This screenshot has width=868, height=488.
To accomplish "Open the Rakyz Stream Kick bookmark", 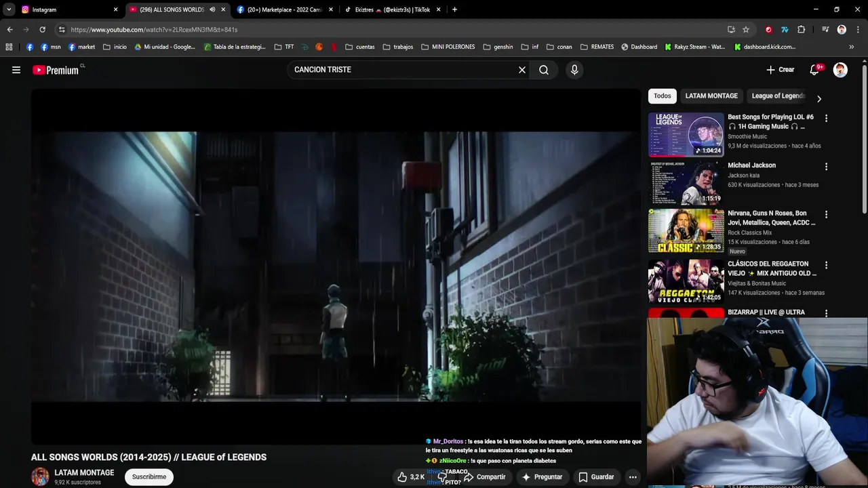I will click(x=695, y=47).
